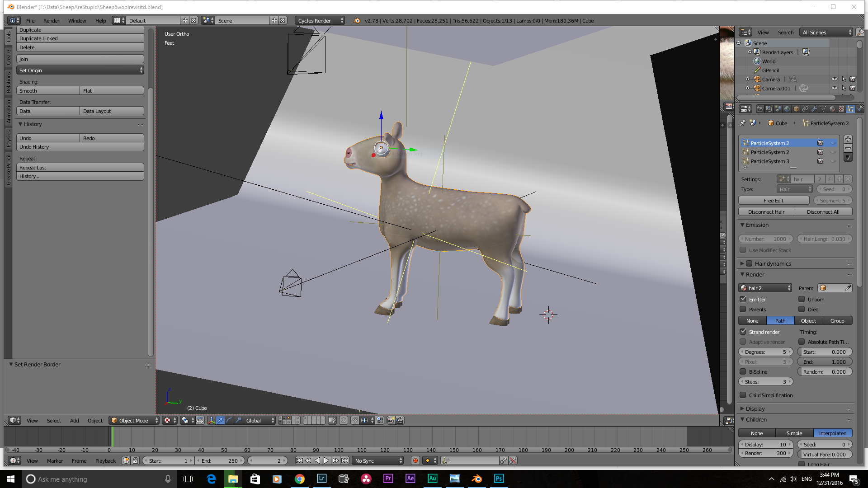Toggle the 3D manipulator axes icon
This screenshot has height=488, width=868.
coord(211,420)
